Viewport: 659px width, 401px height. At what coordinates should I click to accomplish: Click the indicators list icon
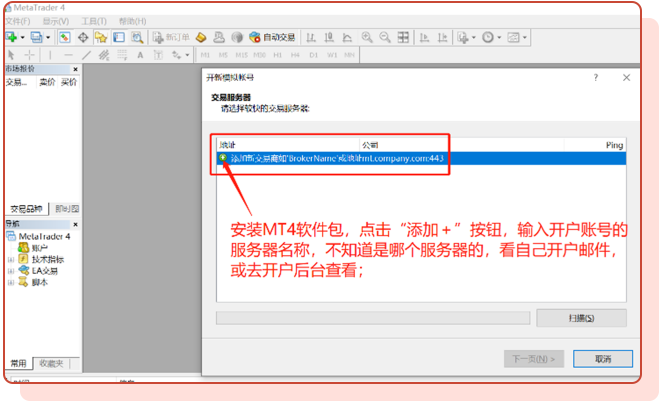click(x=463, y=37)
